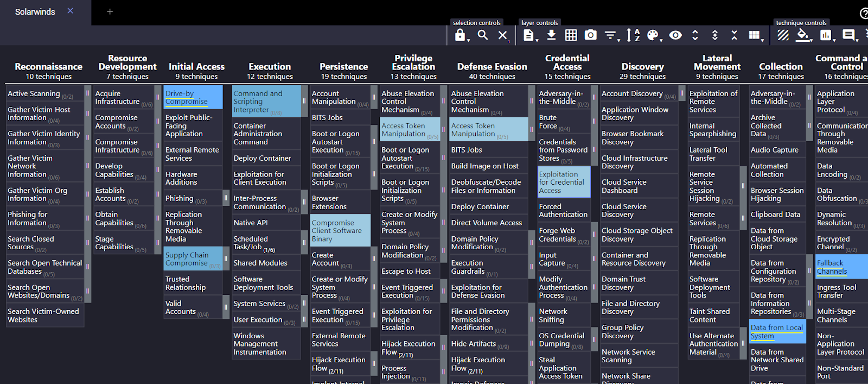Click the Taint Shared Content cell
This screenshot has height=384, width=868.
(x=713, y=316)
